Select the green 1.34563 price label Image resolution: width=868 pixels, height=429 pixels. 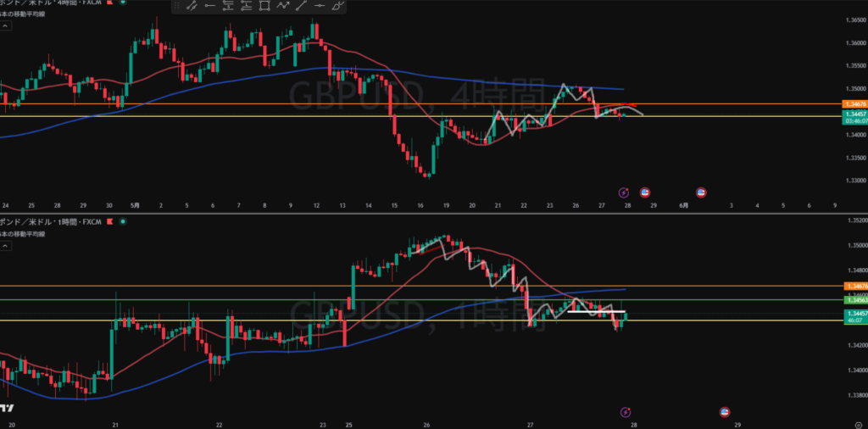(854, 299)
